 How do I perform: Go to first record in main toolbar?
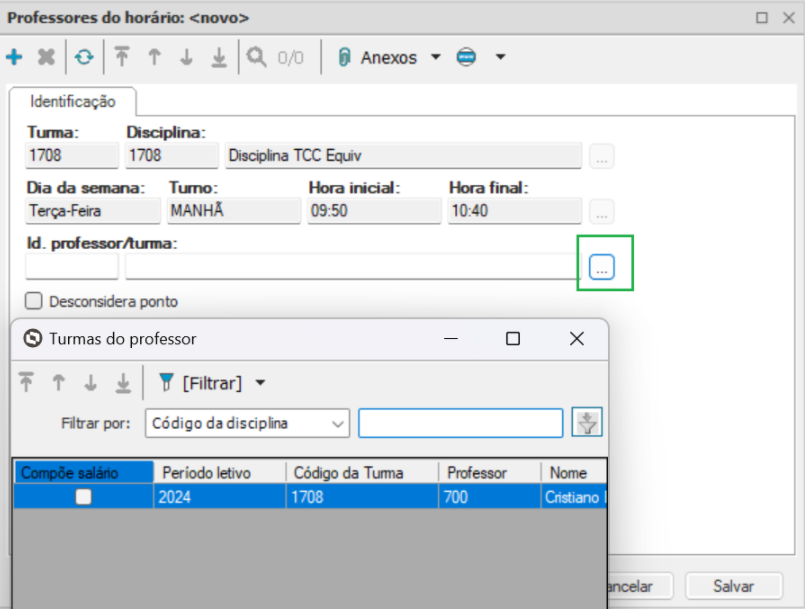click(x=122, y=57)
